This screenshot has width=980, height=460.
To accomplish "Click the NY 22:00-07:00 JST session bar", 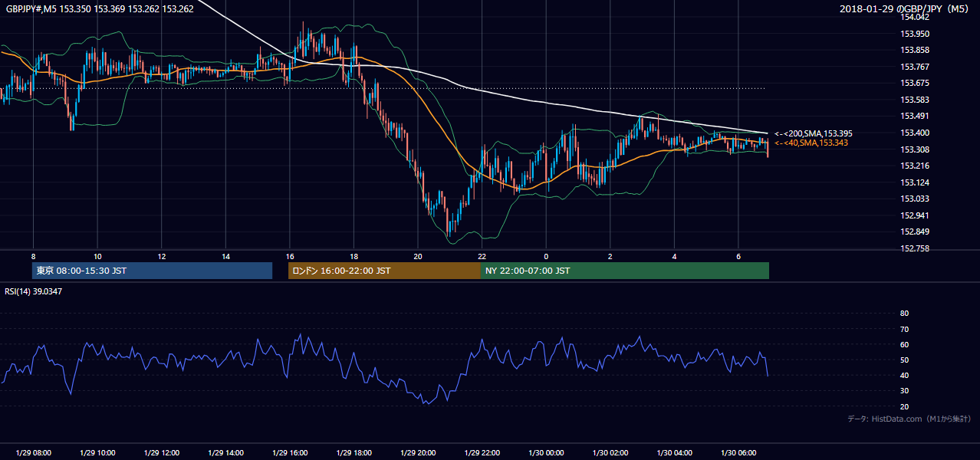I will (625, 271).
